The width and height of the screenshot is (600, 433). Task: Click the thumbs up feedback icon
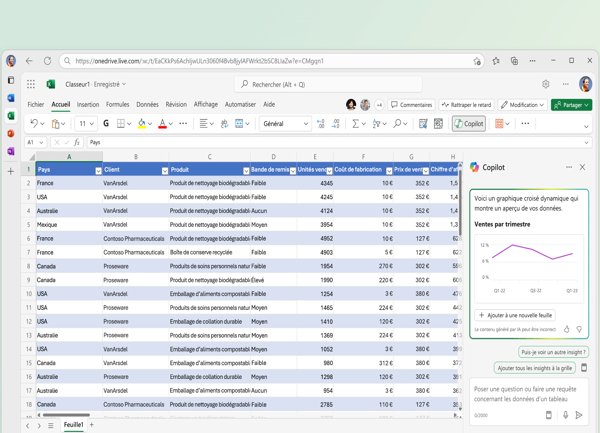[x=567, y=329]
